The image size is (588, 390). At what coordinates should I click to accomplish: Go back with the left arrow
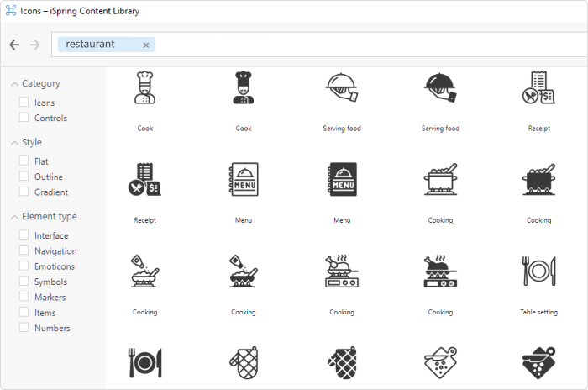pyautogui.click(x=14, y=45)
